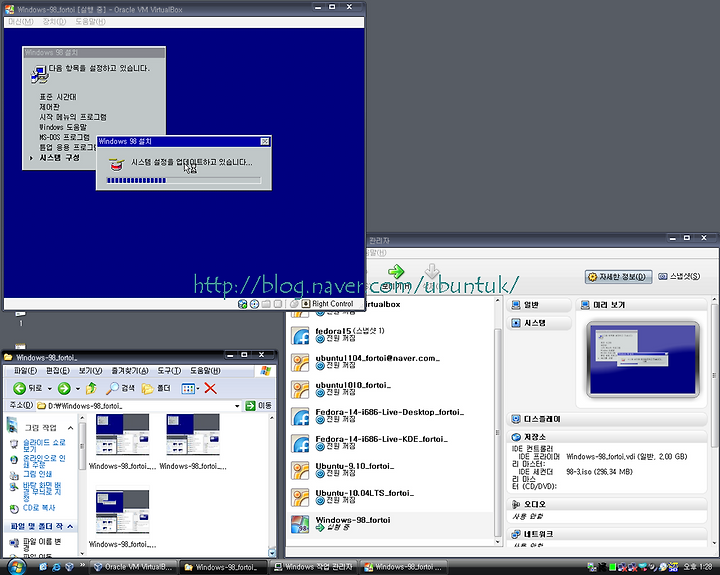Select the ubuntu1104_fortoi VM icon

coord(301,363)
